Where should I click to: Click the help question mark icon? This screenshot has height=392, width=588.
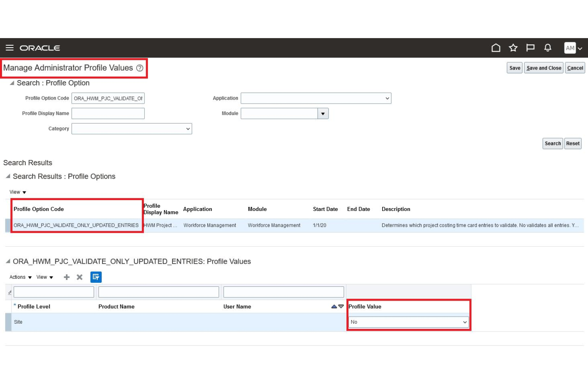point(140,68)
